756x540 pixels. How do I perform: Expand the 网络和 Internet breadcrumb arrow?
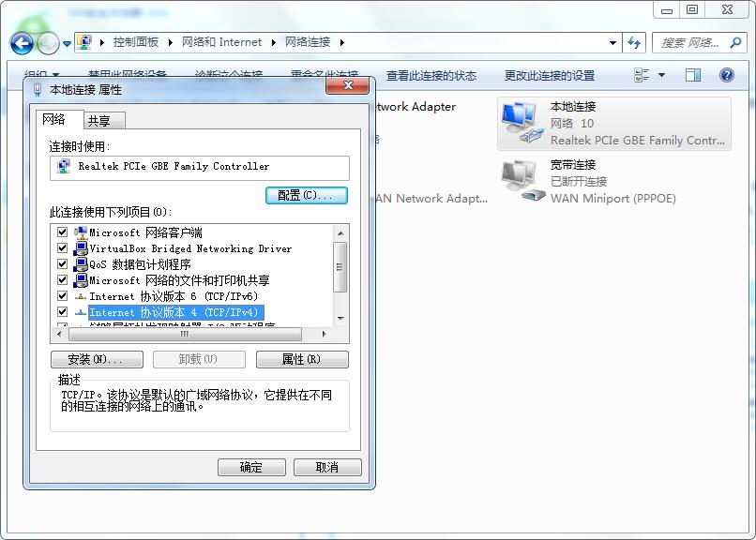pyautogui.click(x=273, y=42)
